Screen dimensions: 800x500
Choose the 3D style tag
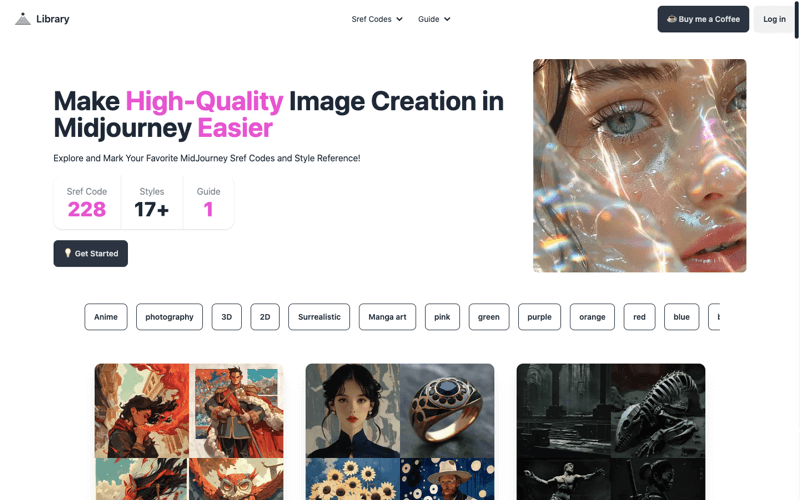[227, 317]
